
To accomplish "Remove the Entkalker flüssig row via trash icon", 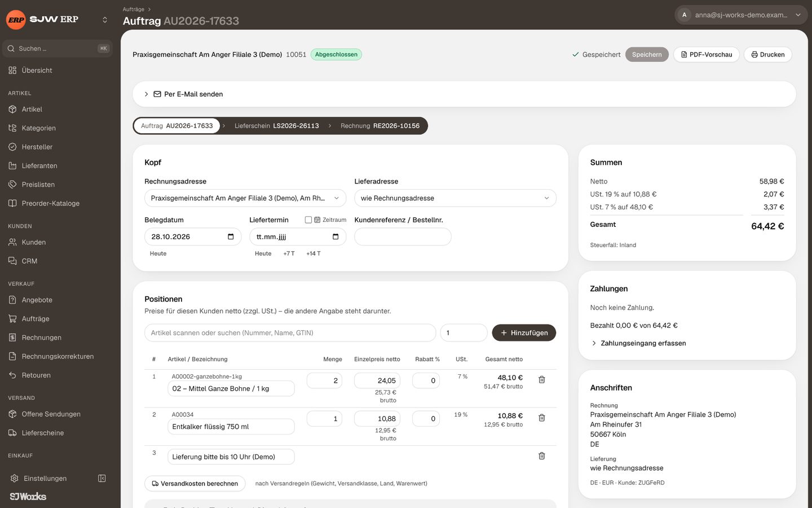I will (x=542, y=418).
